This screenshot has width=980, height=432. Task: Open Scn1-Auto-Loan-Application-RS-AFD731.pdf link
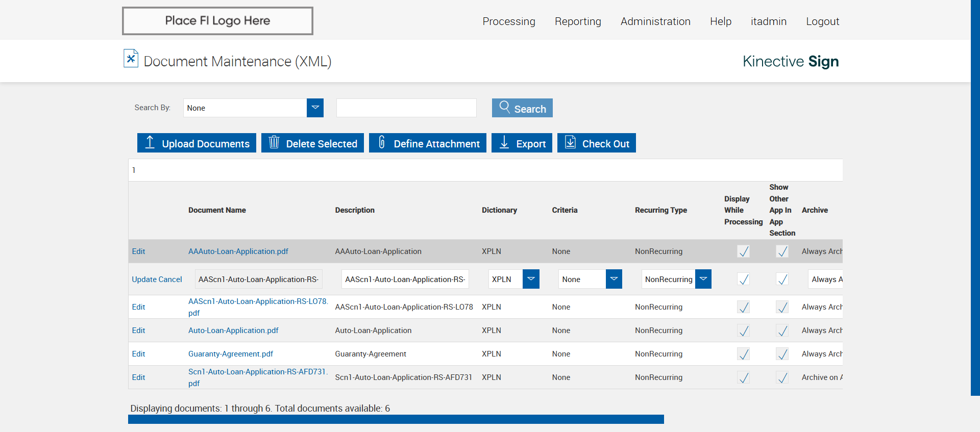tap(258, 377)
